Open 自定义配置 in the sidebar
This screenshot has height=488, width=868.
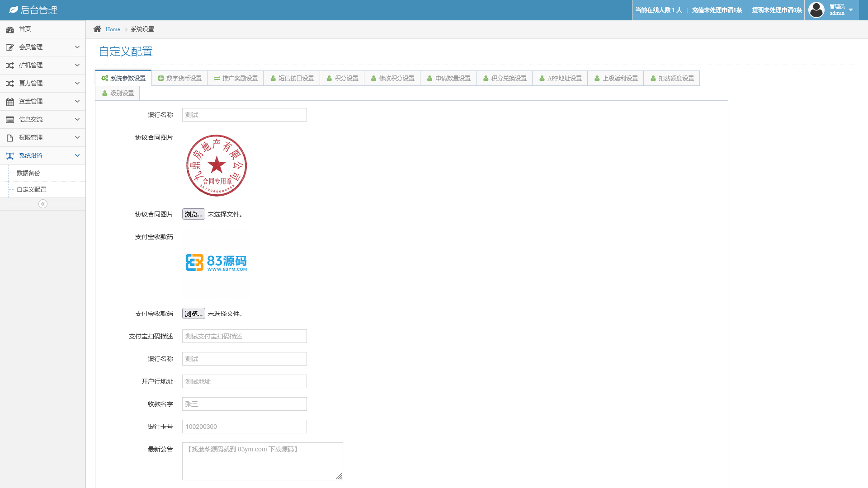click(x=32, y=190)
